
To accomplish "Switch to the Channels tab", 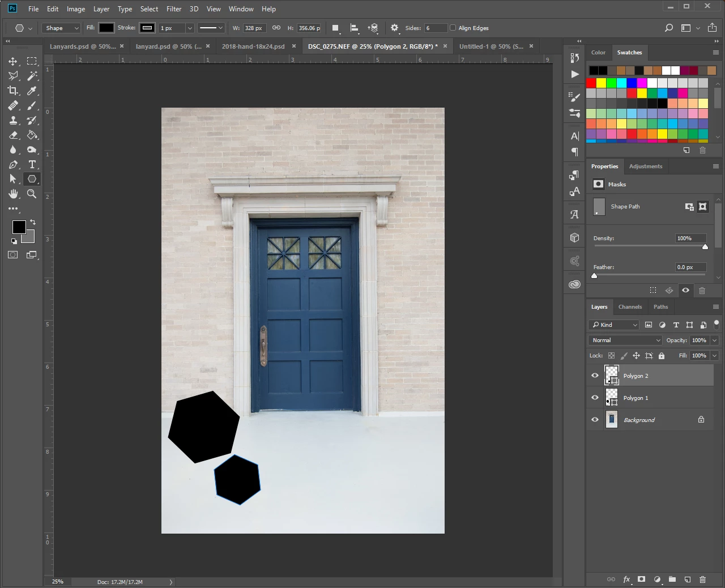I will [x=630, y=306].
